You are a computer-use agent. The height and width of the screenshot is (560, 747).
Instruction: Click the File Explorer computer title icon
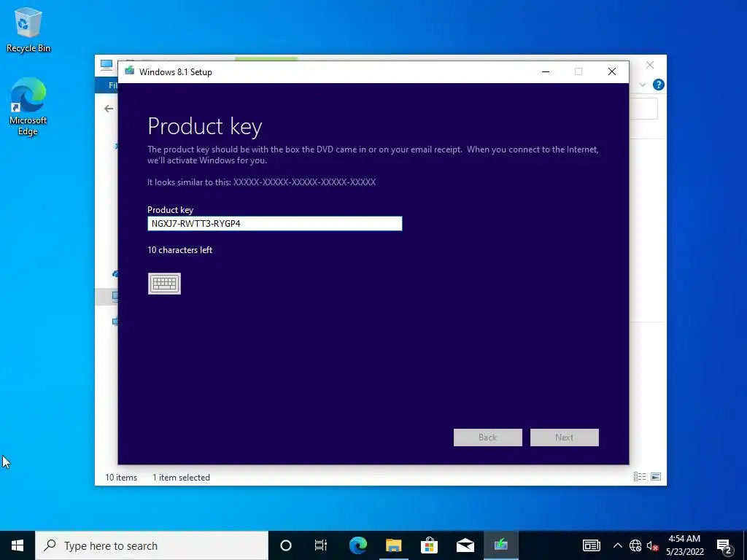tap(107, 65)
